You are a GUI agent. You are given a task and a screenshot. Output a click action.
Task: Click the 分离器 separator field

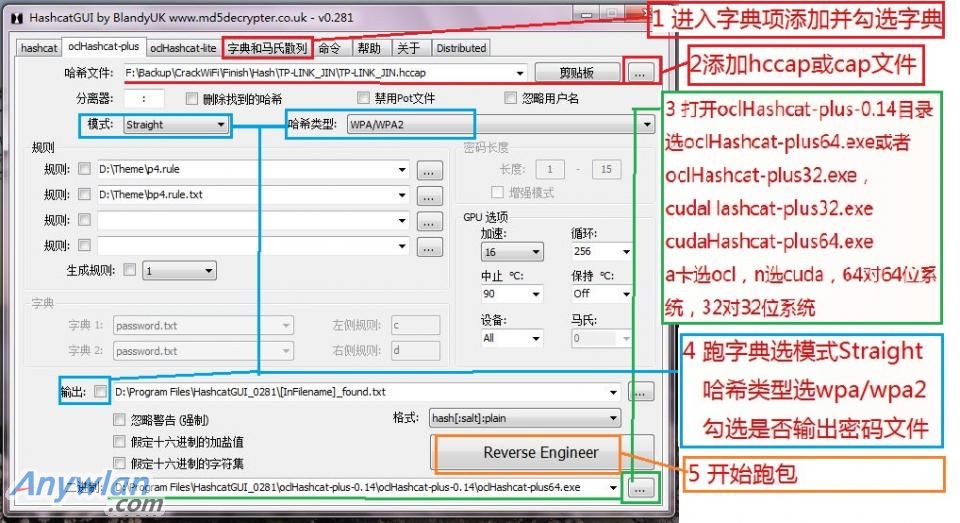tap(144, 98)
